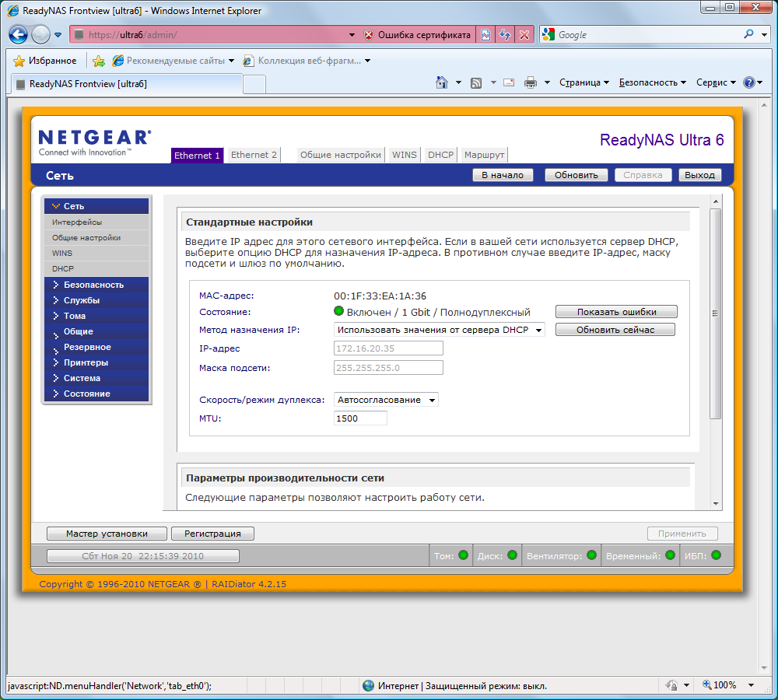Image resolution: width=778 pixels, height=700 pixels.
Task: Click the Диск green status indicator
Action: coord(513,555)
